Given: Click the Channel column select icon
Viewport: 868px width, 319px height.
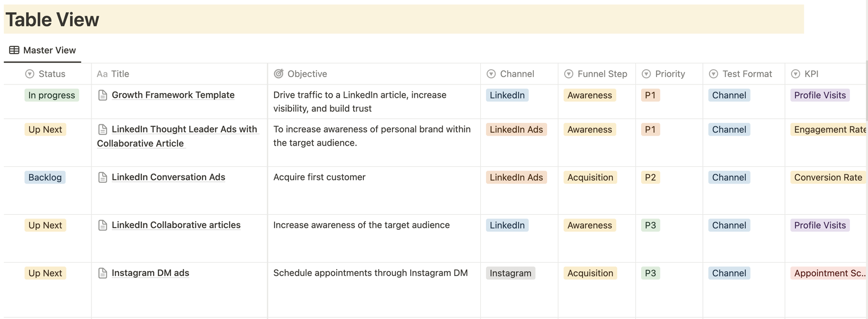Looking at the screenshot, I should point(491,74).
